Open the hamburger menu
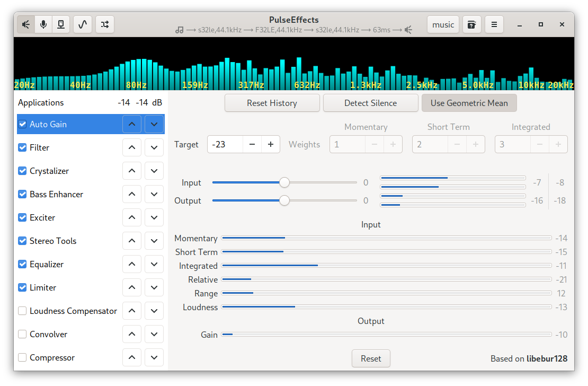The width and height of the screenshot is (588, 386). point(494,25)
